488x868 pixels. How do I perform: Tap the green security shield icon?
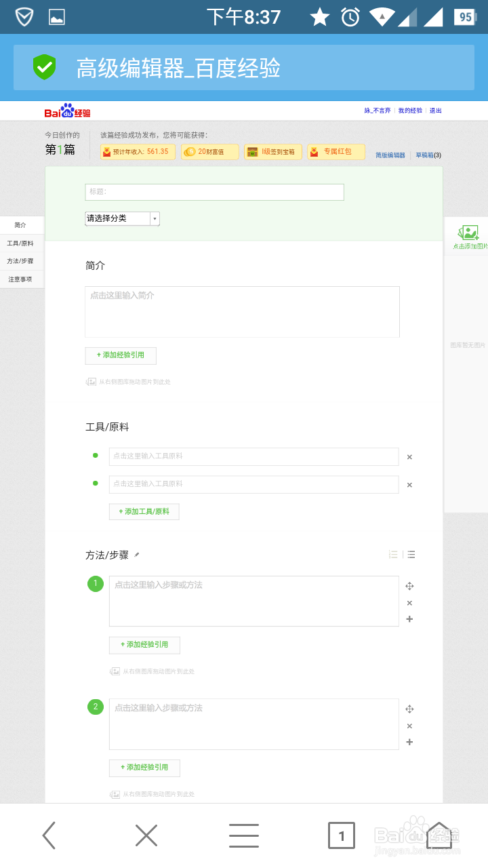[44, 67]
